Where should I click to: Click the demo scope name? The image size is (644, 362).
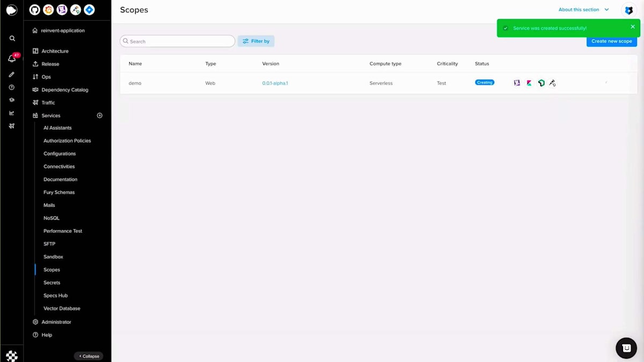[135, 83]
